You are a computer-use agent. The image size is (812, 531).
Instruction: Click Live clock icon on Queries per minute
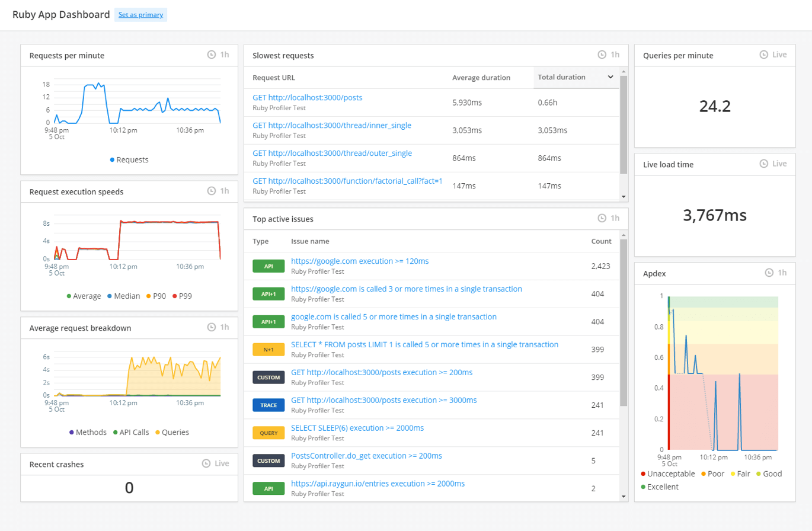(x=764, y=55)
